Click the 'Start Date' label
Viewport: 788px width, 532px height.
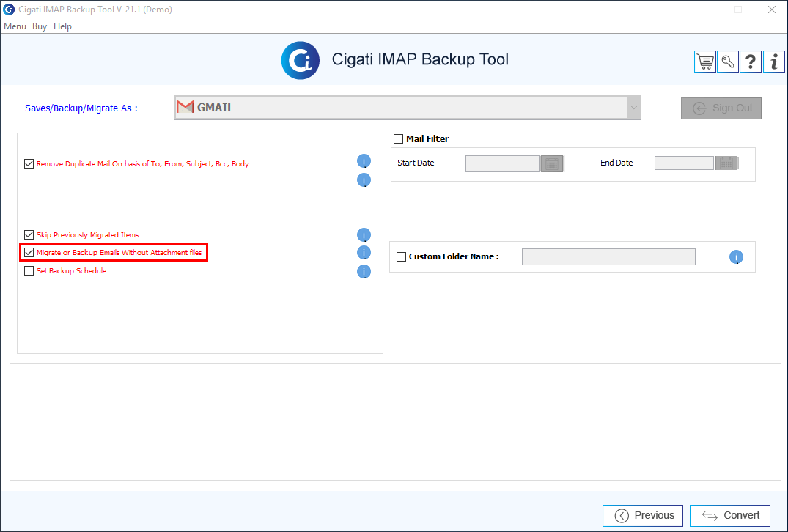pyautogui.click(x=416, y=163)
